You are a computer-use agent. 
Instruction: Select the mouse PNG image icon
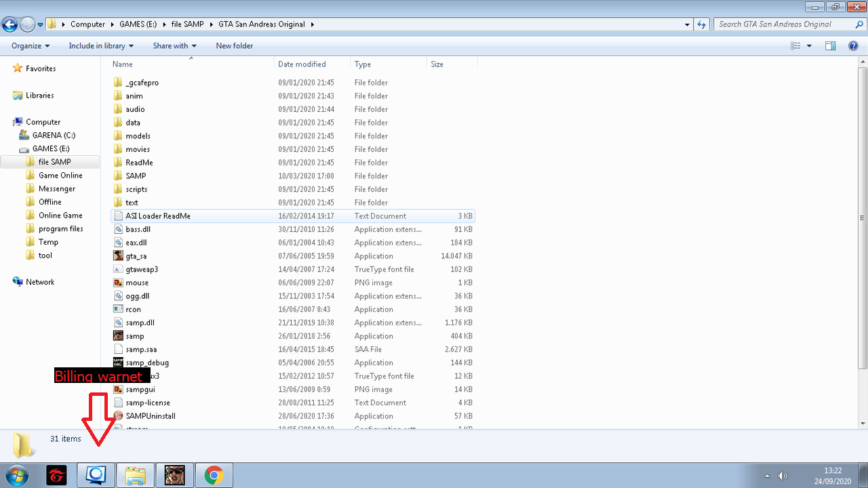119,283
